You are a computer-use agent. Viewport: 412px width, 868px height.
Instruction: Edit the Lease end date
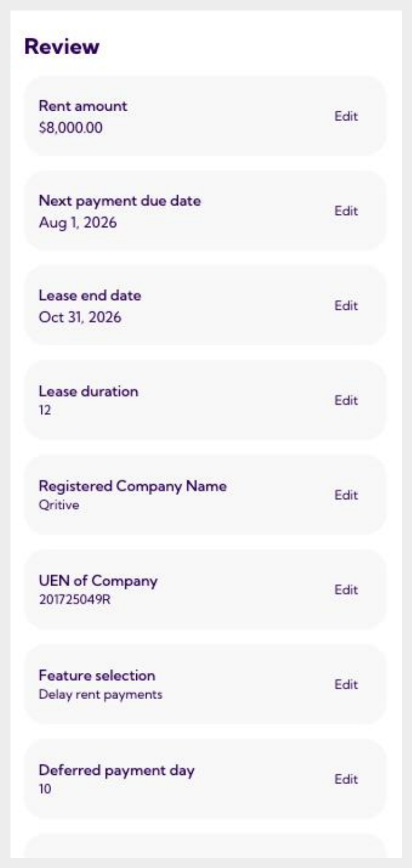(346, 306)
